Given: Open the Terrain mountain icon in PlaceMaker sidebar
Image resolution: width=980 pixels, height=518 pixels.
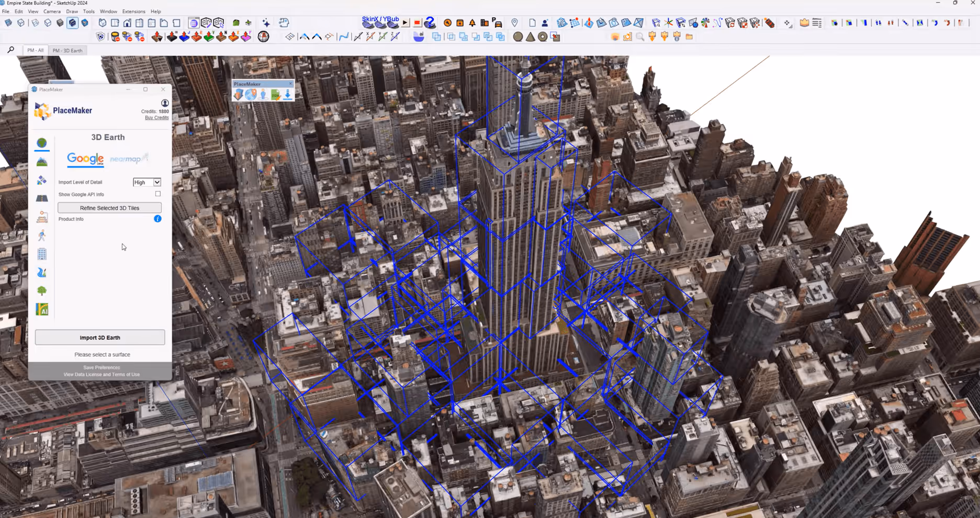Looking at the screenshot, I should (x=42, y=162).
